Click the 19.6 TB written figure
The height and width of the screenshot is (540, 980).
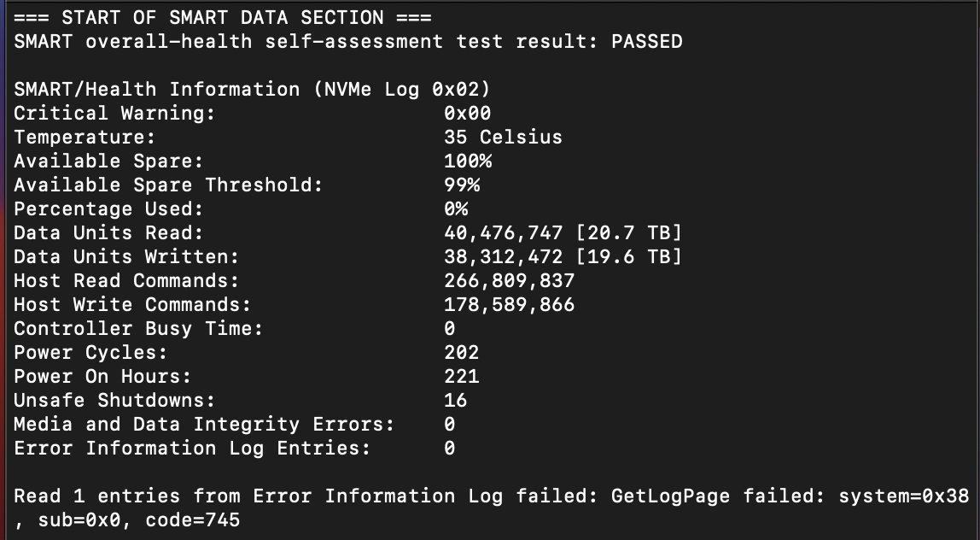[629, 256]
